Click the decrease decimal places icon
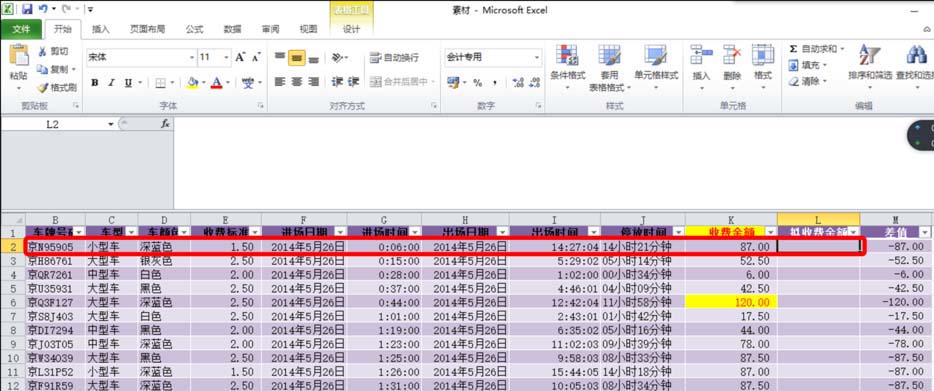 [x=534, y=83]
